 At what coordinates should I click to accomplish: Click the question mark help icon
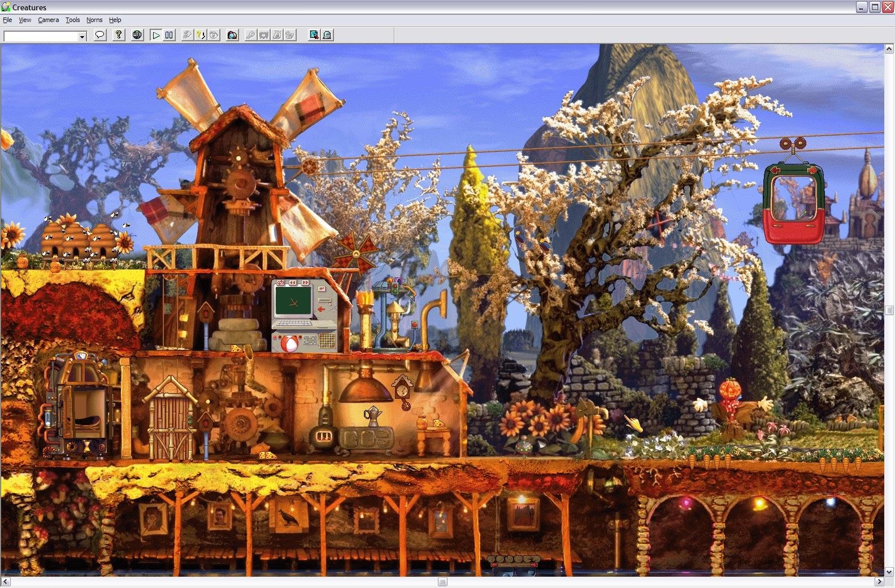point(119,35)
